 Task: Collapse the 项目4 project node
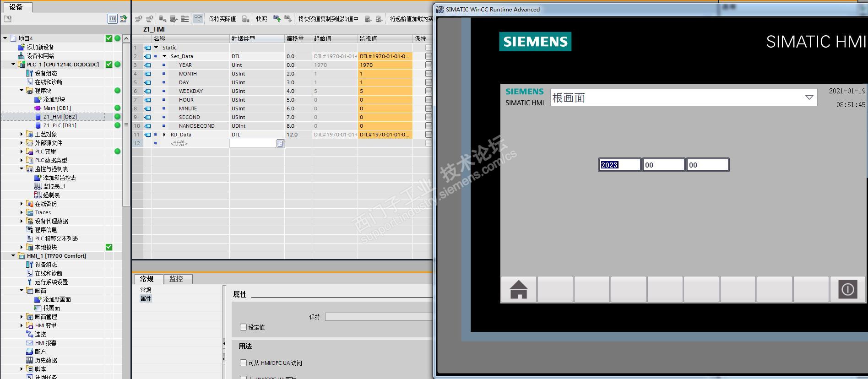coord(5,38)
